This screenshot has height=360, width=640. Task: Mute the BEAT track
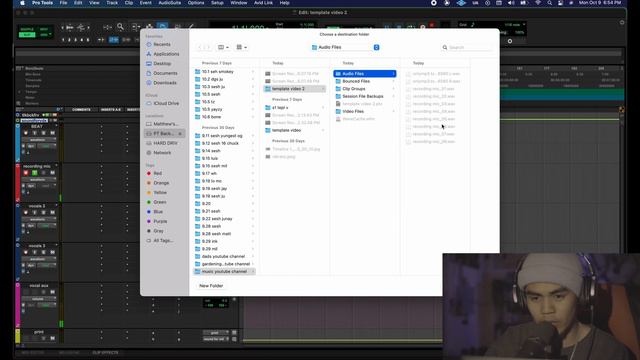52,133
